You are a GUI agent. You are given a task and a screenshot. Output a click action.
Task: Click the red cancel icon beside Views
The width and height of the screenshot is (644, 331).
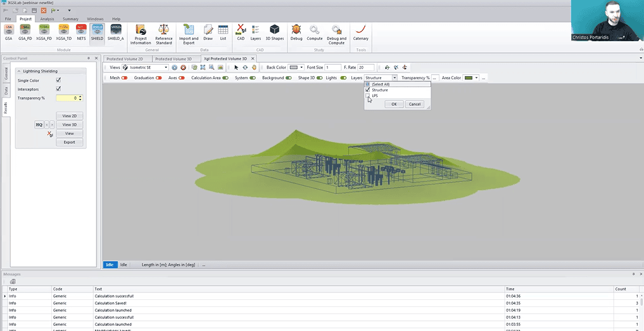(183, 67)
